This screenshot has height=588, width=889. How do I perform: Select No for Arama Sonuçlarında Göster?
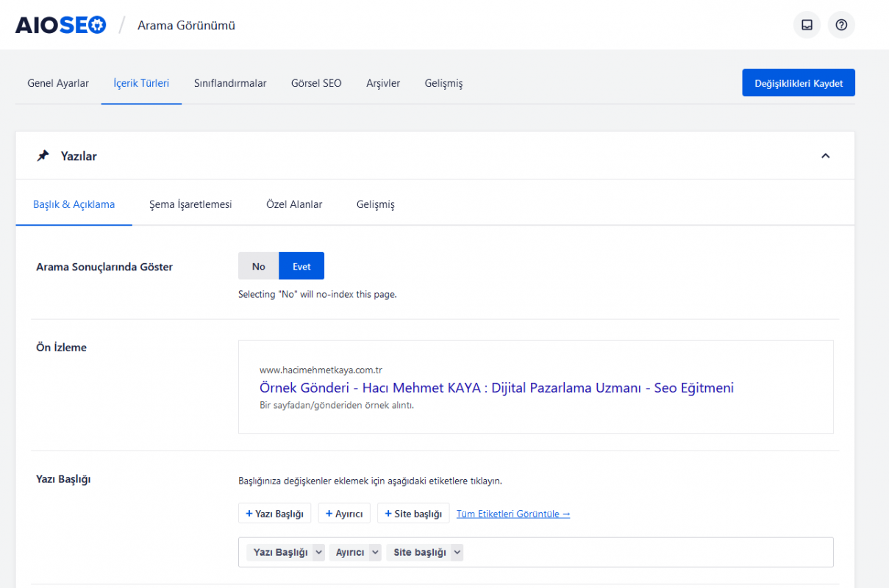[258, 266]
